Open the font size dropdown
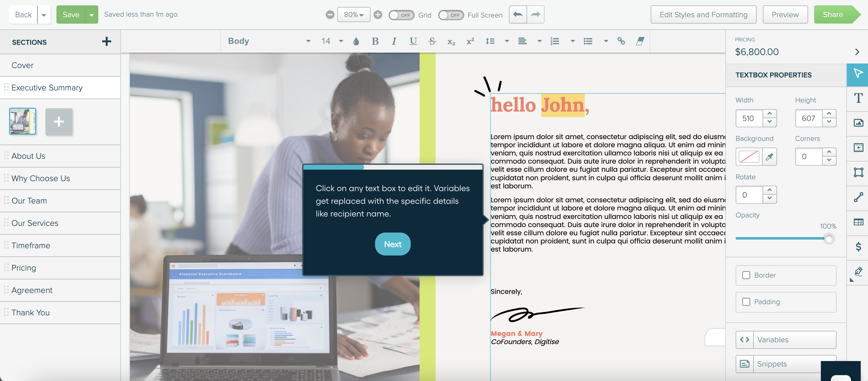Viewport: 868px width, 381px height. click(x=341, y=41)
